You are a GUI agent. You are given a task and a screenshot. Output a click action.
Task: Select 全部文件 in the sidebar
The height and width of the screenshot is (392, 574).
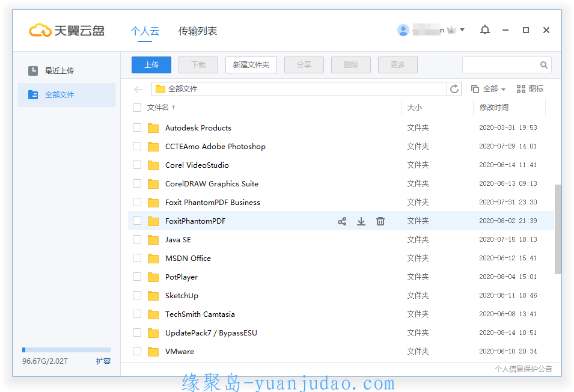[x=66, y=95]
